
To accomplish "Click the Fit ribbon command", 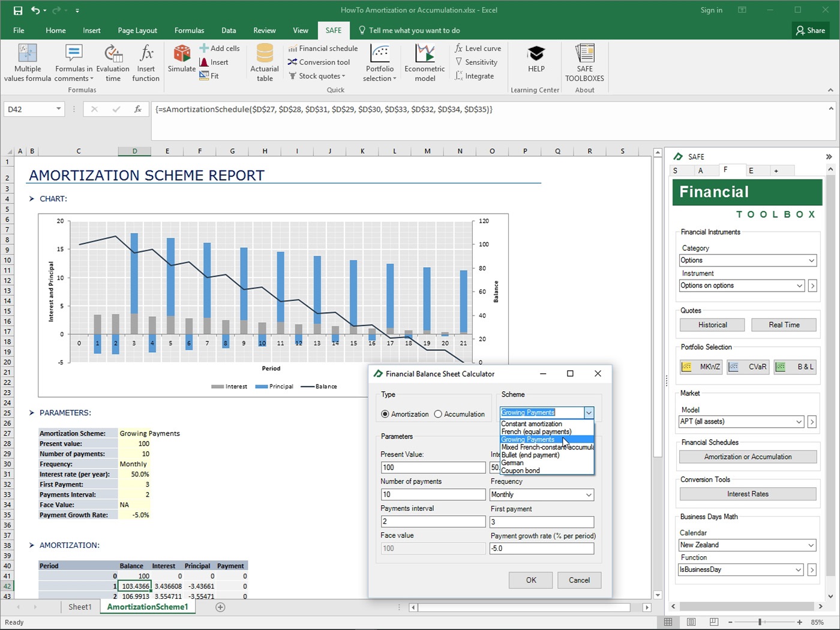I will coord(209,76).
